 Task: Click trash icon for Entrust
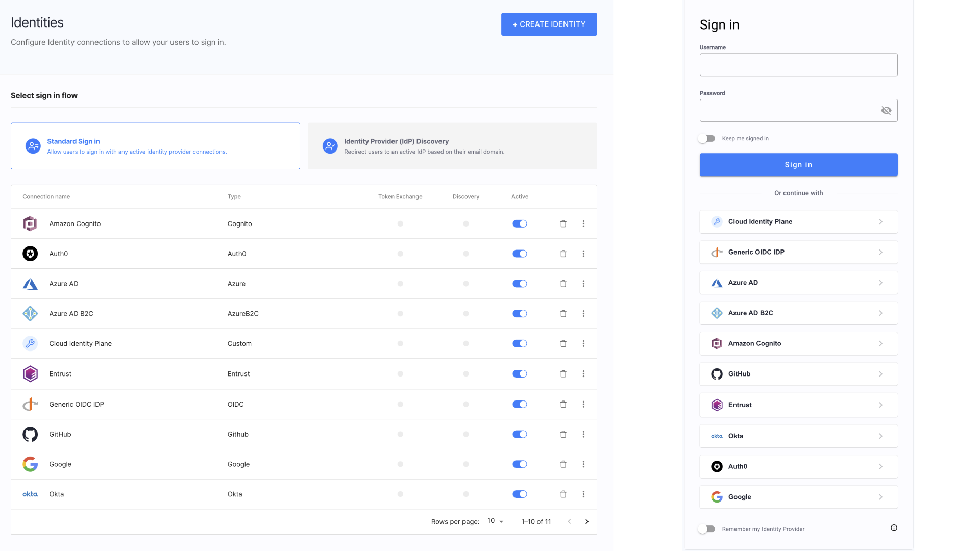(563, 374)
